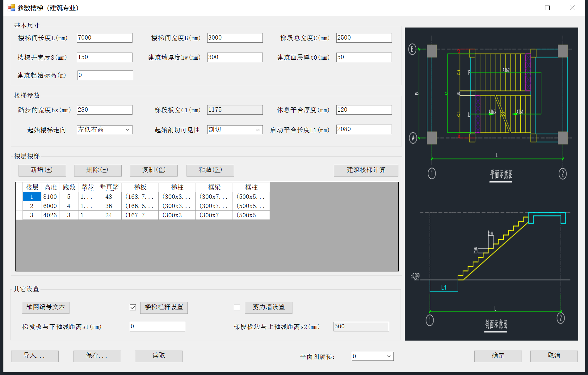The width and height of the screenshot is (588, 375).
Task: Open 轴网编号文本 settings
Action: (x=46, y=307)
